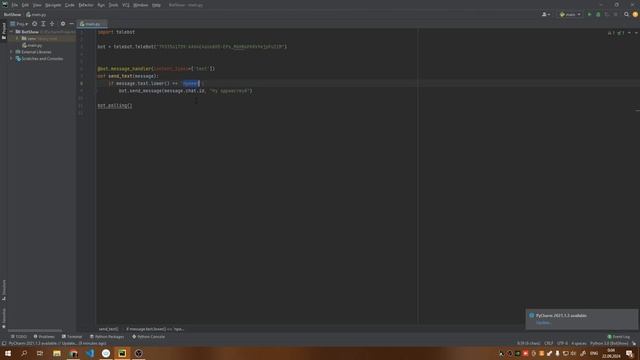Toggle Structure tool window sidebar tab
This screenshot has height=360, width=640.
coord(4,290)
